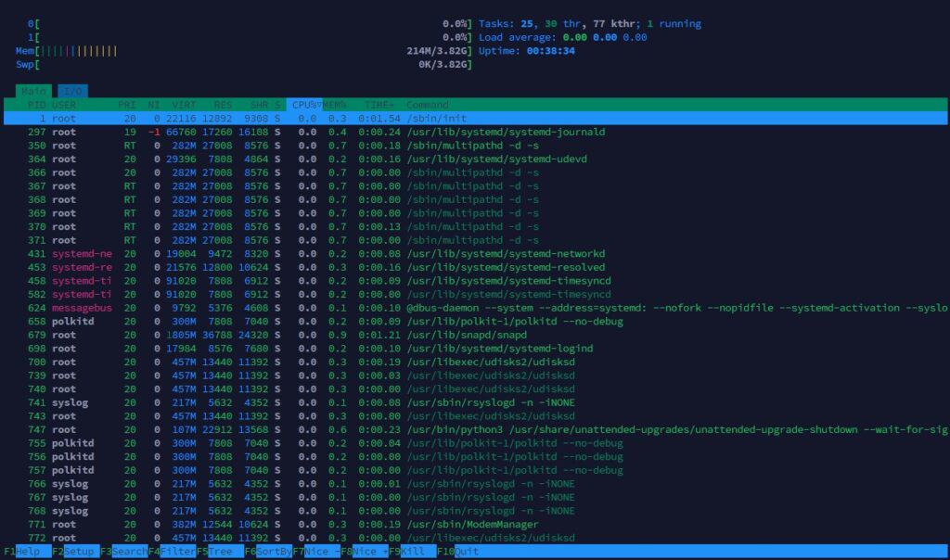
Task: Select the Main tab
Action: tap(34, 91)
